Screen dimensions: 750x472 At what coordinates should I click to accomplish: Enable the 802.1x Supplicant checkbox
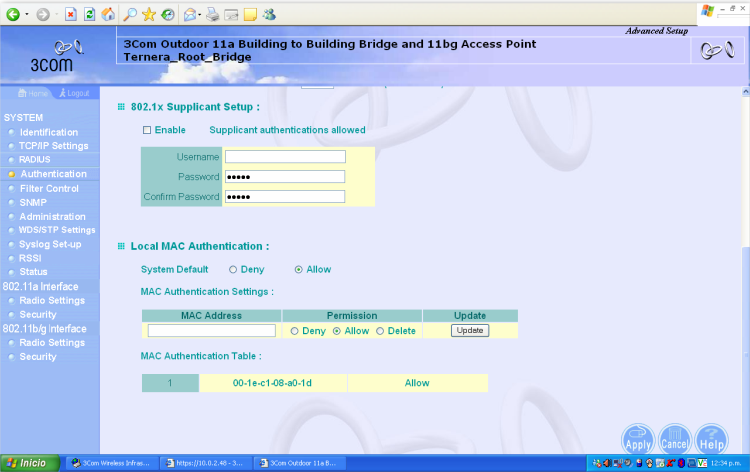point(147,130)
